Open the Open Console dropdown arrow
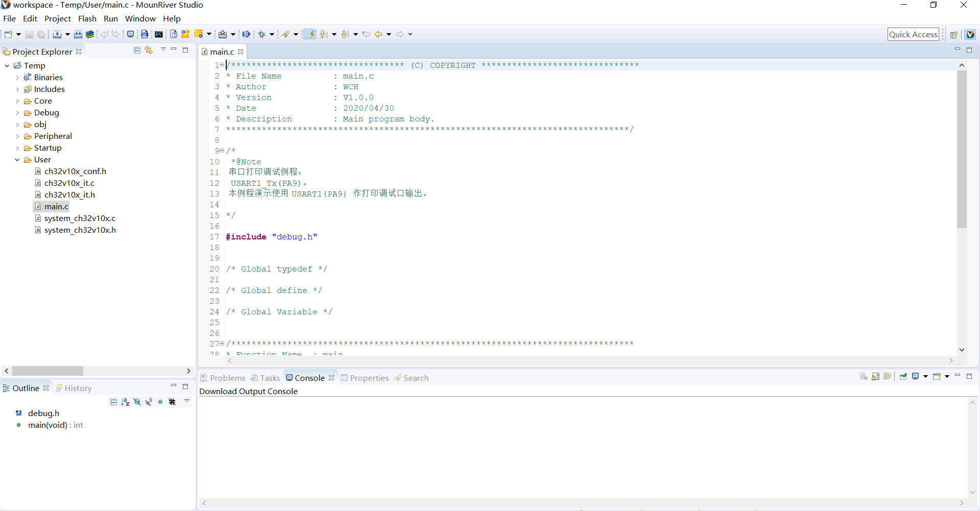This screenshot has width=980, height=511. tap(947, 376)
